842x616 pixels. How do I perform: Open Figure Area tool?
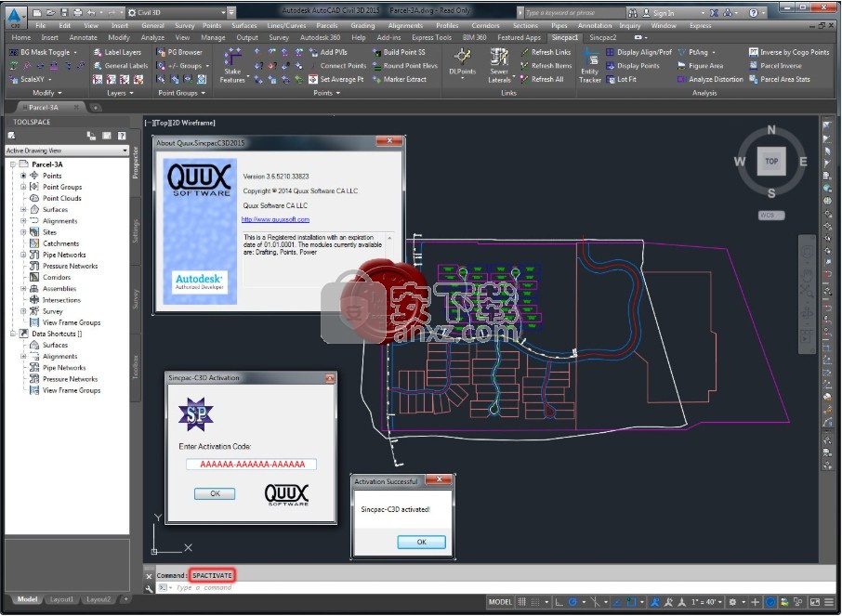pos(700,66)
